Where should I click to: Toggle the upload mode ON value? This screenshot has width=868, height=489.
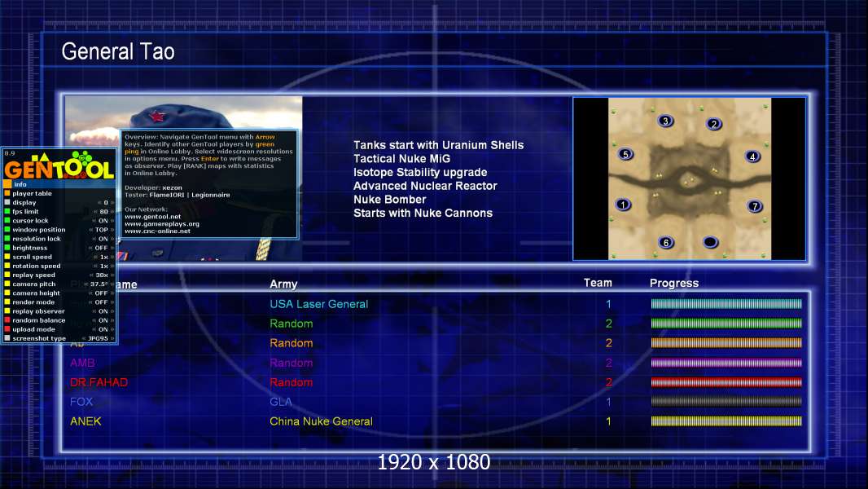click(x=103, y=329)
